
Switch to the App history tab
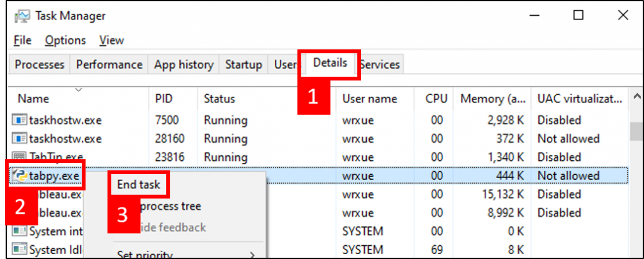coord(184,65)
